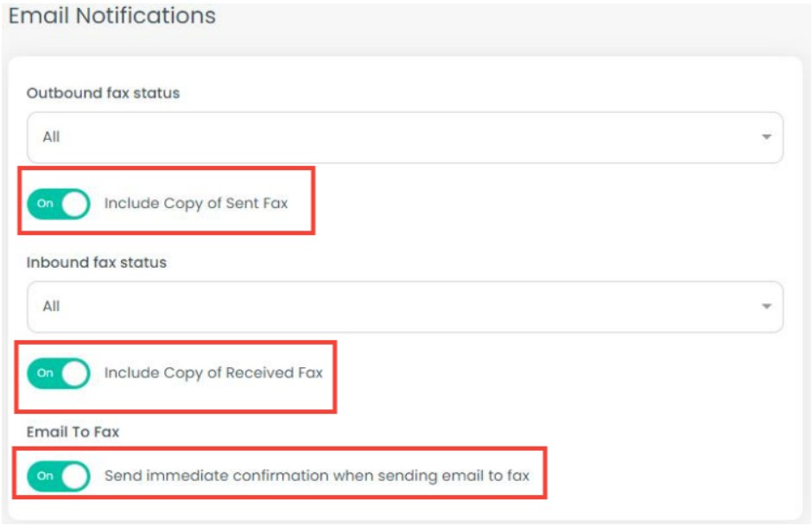Click the "Inbound fax status" field label
The width and height of the screenshot is (812, 526).
point(97,263)
